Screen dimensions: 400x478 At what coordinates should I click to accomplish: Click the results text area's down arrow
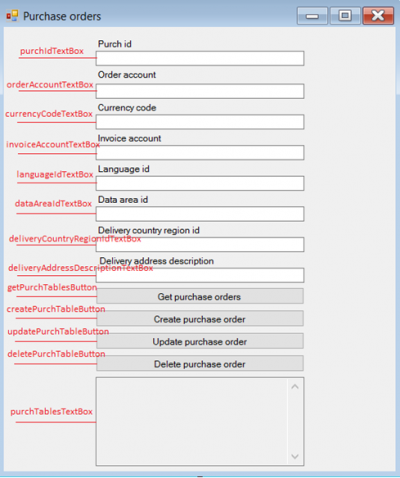pyautogui.click(x=295, y=456)
